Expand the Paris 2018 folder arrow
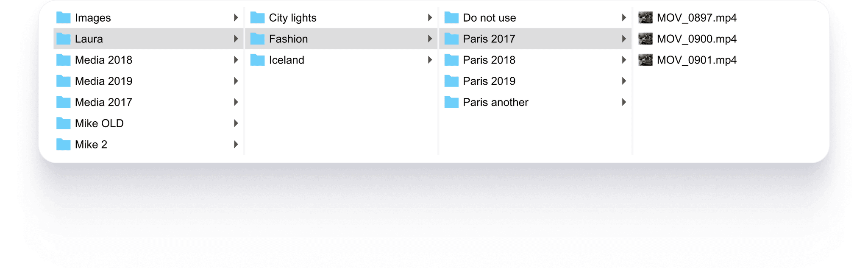868x268 pixels. tap(624, 60)
